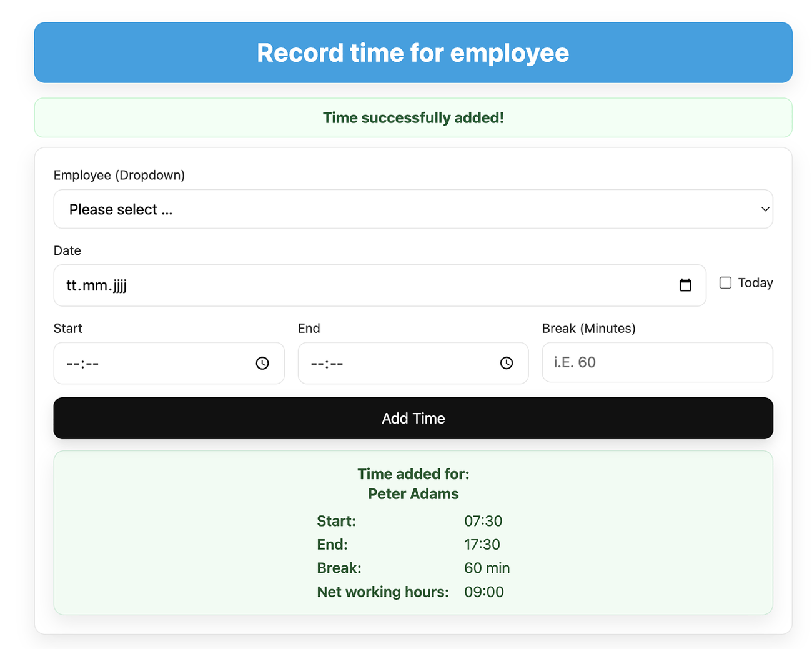Expand the Employee dropdown chevron arrow
812x649 pixels.
[765, 209]
